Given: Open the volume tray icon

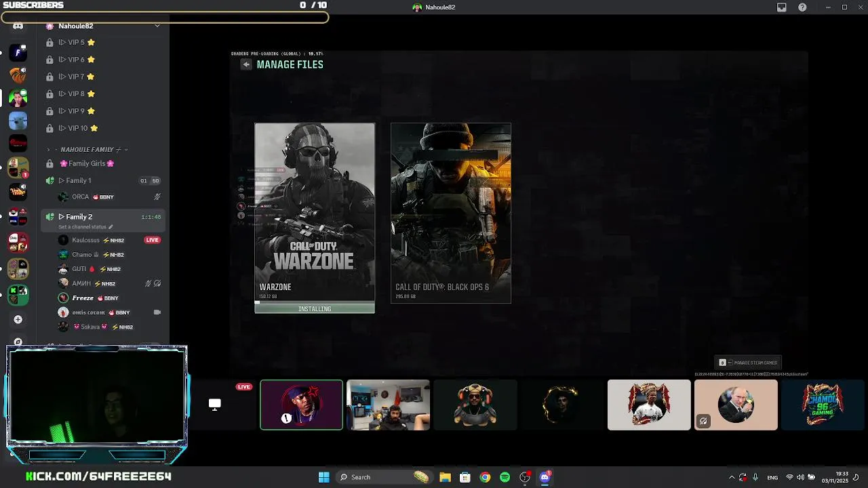Looking at the screenshot, I should (x=800, y=477).
